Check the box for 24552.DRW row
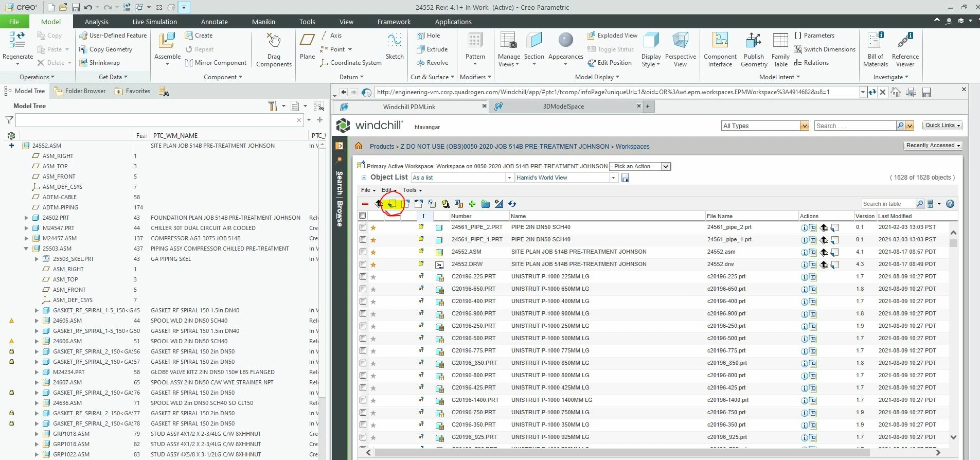This screenshot has width=980, height=460. (363, 264)
